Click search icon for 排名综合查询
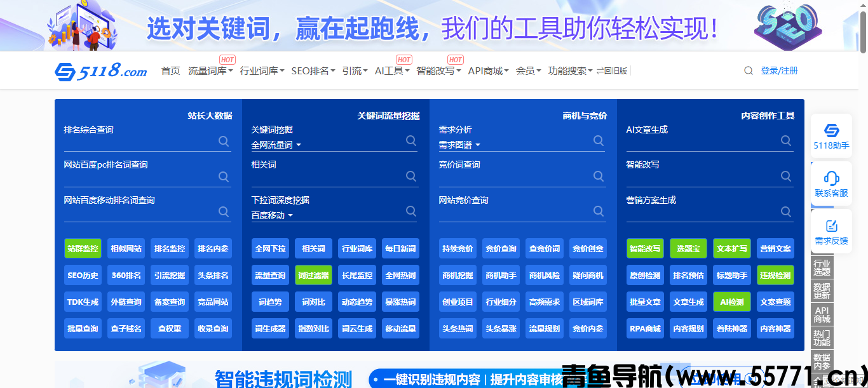This screenshot has width=868, height=388. point(224,141)
